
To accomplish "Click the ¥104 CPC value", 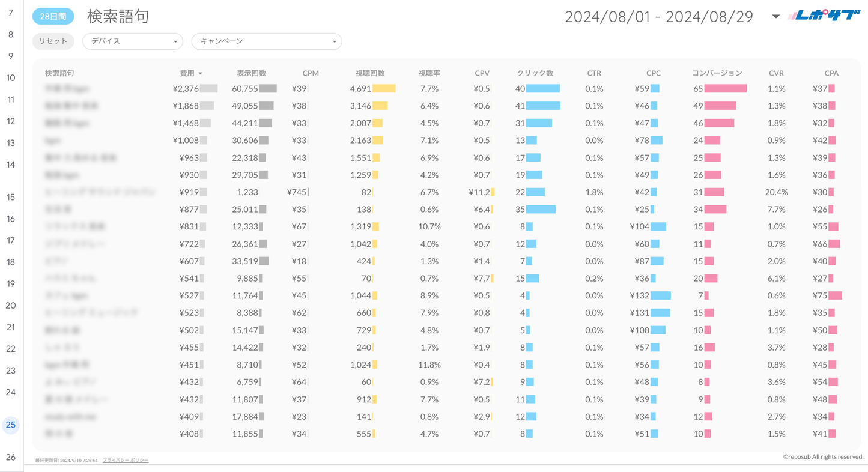I will tap(640, 226).
